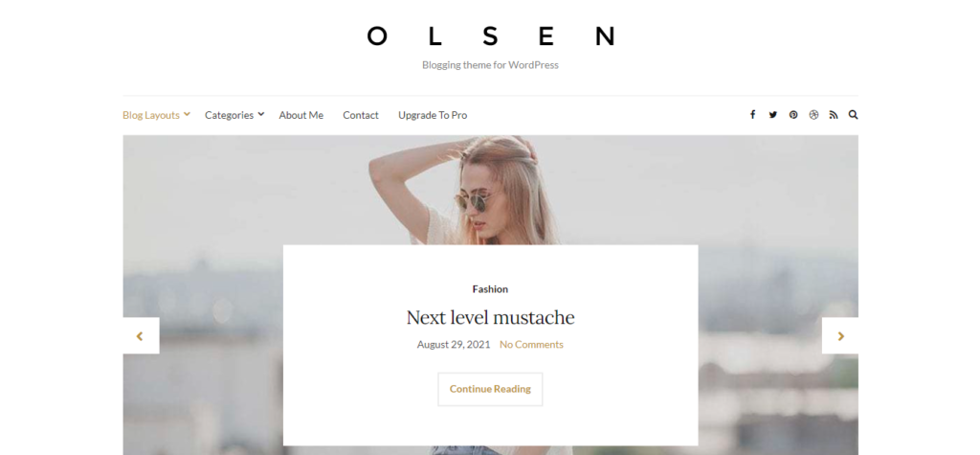Image resolution: width=980 pixels, height=455 pixels.
Task: Open the Next level mustache post title
Action: pyautogui.click(x=490, y=317)
